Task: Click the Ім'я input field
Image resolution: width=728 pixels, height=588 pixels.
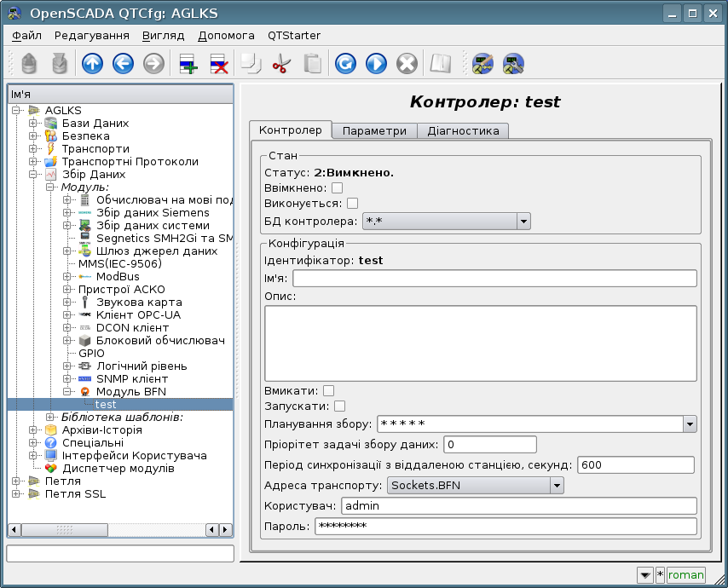Action: [x=494, y=279]
